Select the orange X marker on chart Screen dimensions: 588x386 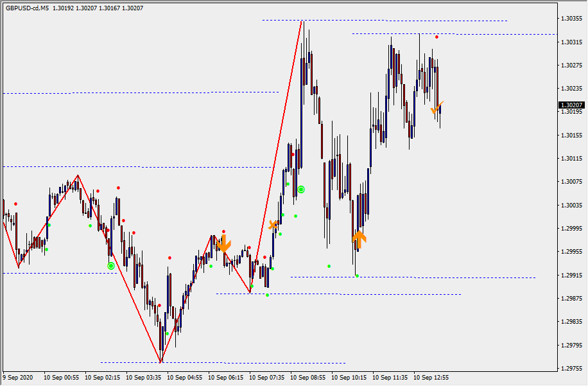coord(273,225)
